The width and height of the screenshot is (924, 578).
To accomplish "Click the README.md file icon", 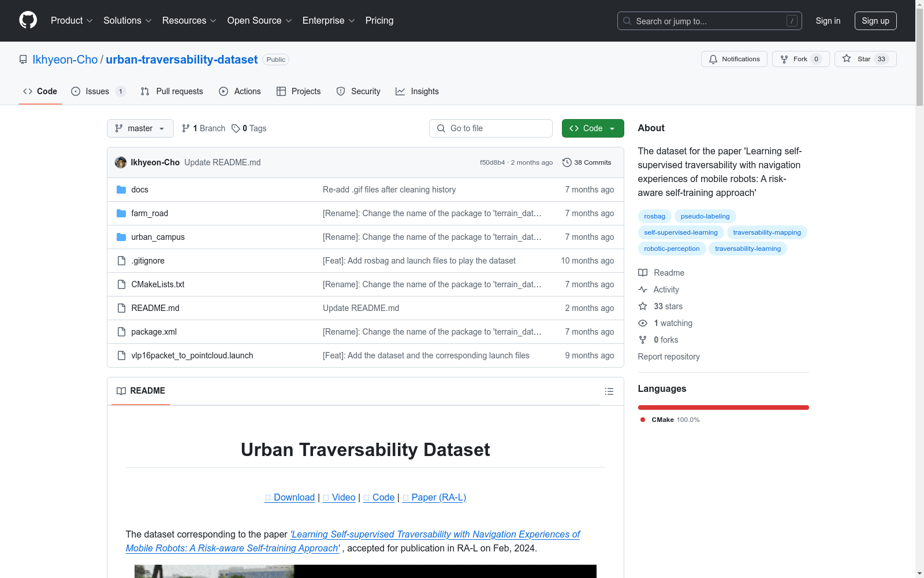I will pyautogui.click(x=121, y=308).
